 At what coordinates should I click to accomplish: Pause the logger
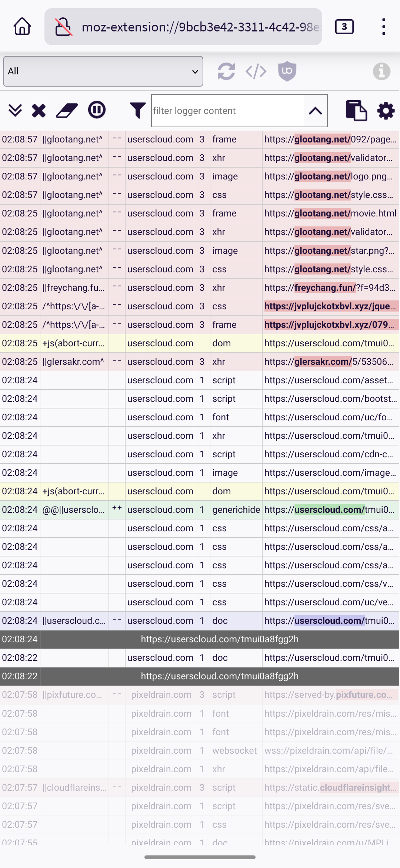coord(96,110)
